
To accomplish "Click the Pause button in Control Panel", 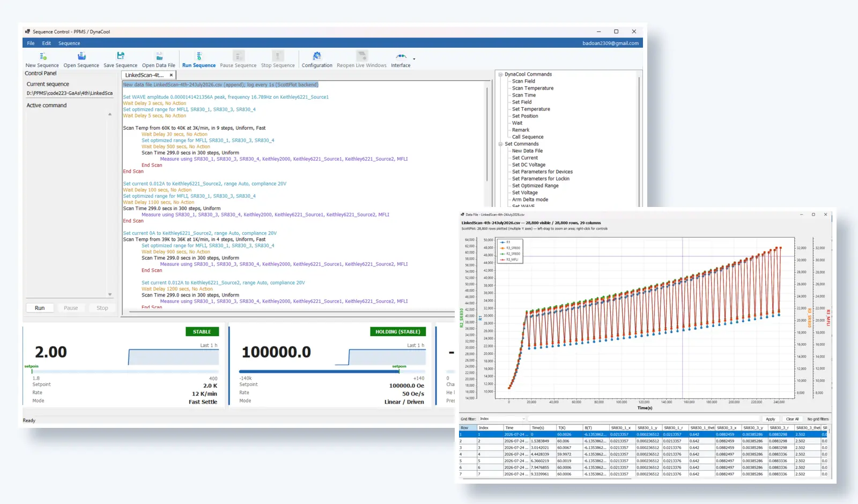I will 71,308.
